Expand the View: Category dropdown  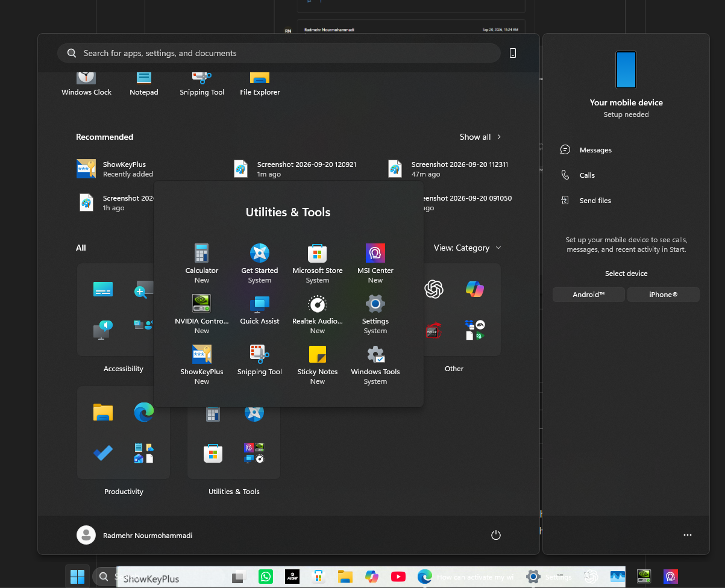coord(468,248)
